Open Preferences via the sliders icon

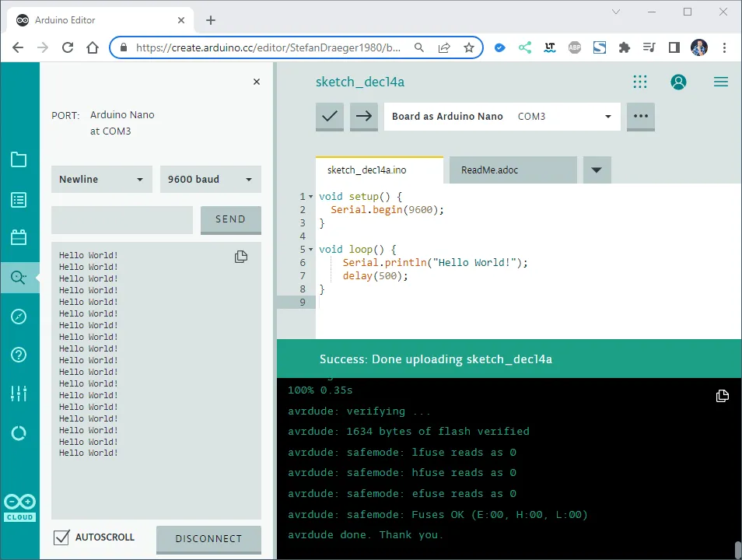point(19,394)
